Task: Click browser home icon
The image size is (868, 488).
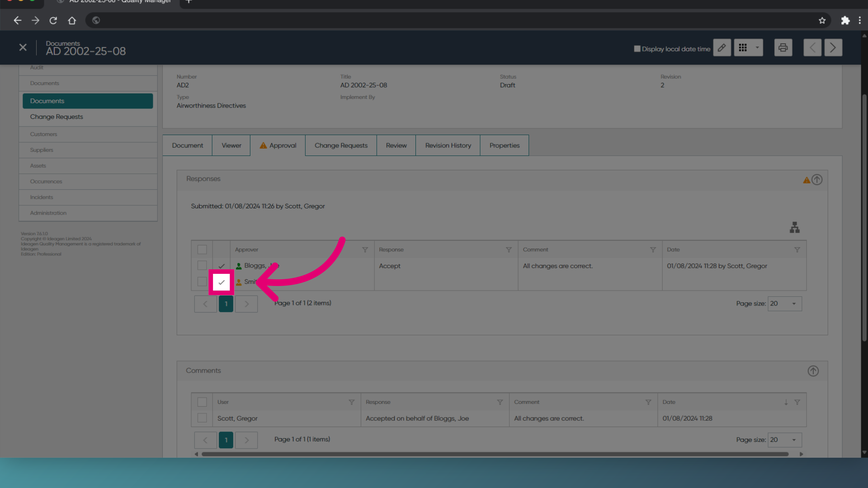Action: 72,20
